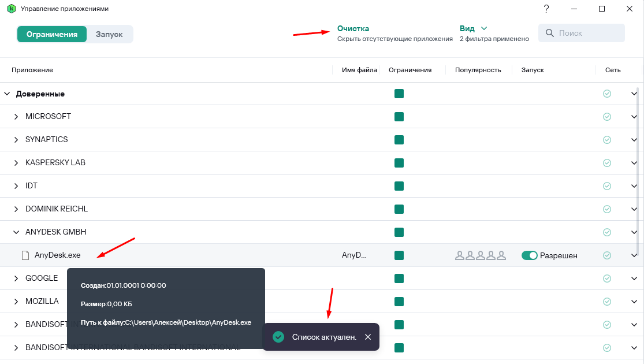Switch to the Запуск tab
The width and height of the screenshot is (644, 364).
tap(109, 34)
